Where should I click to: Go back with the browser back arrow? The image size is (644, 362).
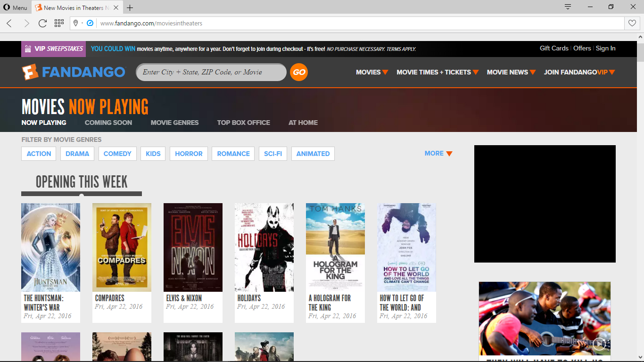(9, 23)
